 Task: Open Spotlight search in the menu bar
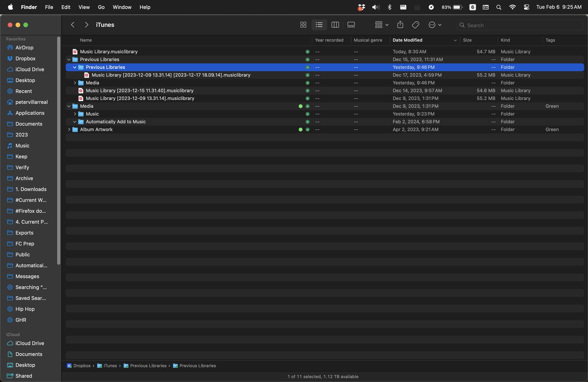(499, 7)
